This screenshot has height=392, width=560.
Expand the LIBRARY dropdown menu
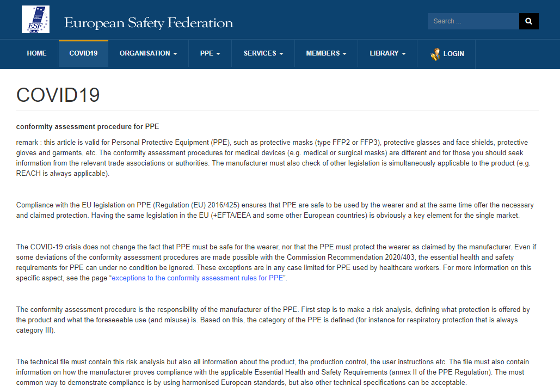point(387,53)
